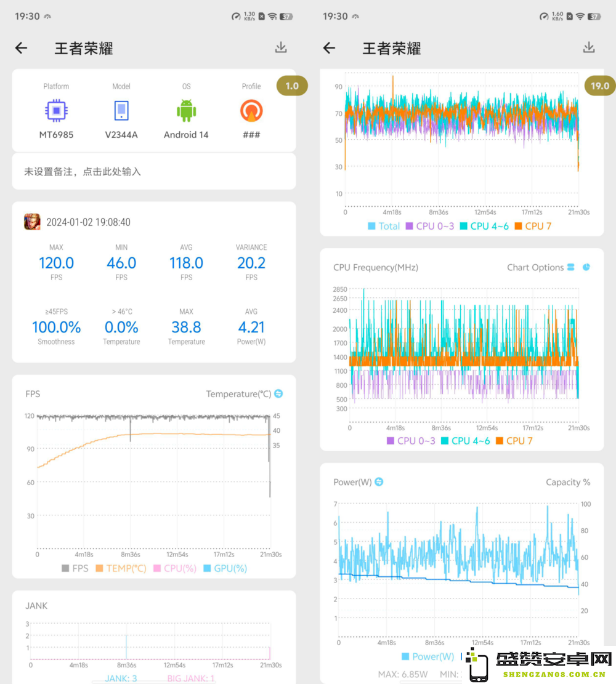This screenshot has height=684, width=616.
Task: Tap the download icon on the right screen
Action: (x=589, y=47)
